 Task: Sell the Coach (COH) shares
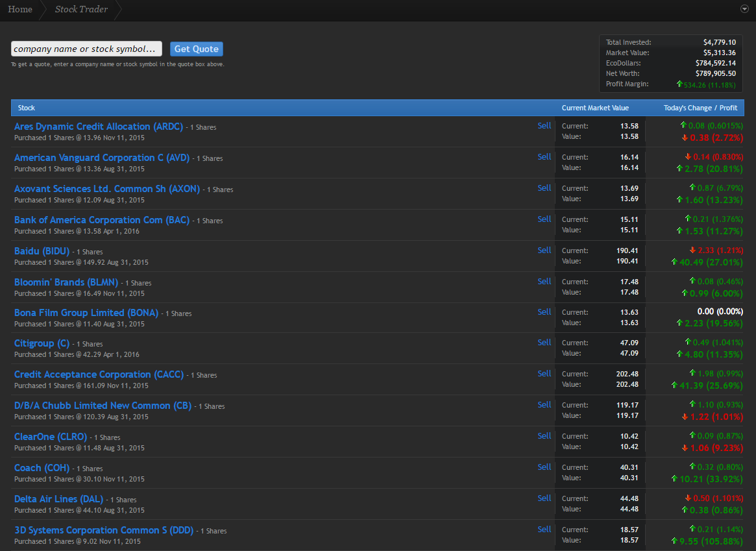544,467
